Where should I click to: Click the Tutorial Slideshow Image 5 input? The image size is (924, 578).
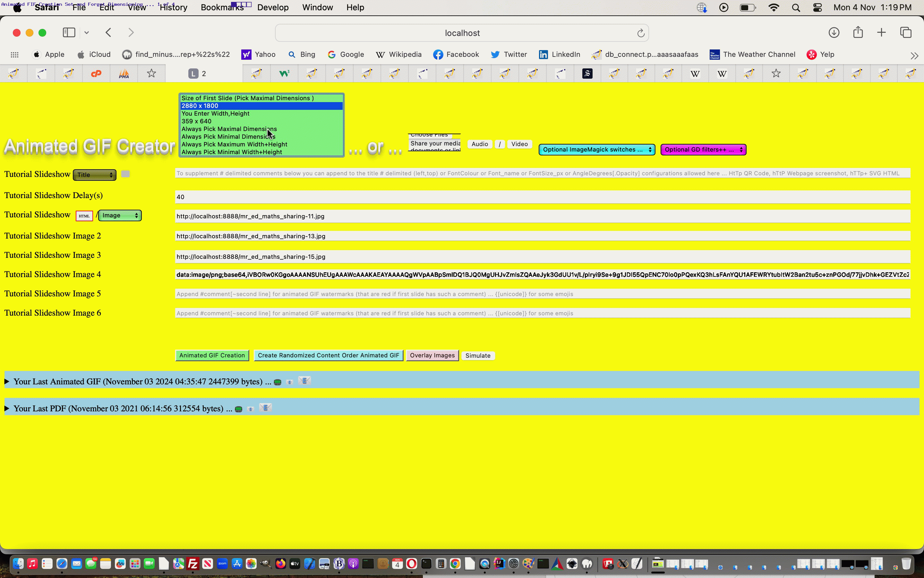coord(543,294)
